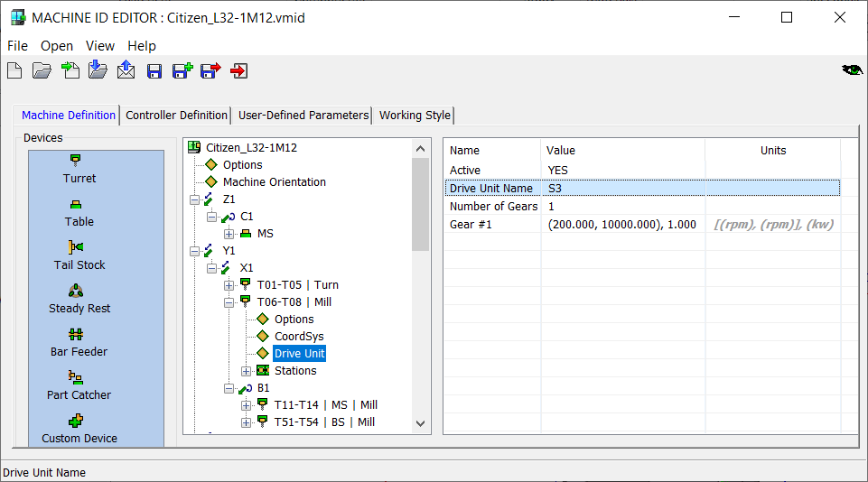Switch to Working Style tab
Screen dimensions: 868x482
[415, 116]
